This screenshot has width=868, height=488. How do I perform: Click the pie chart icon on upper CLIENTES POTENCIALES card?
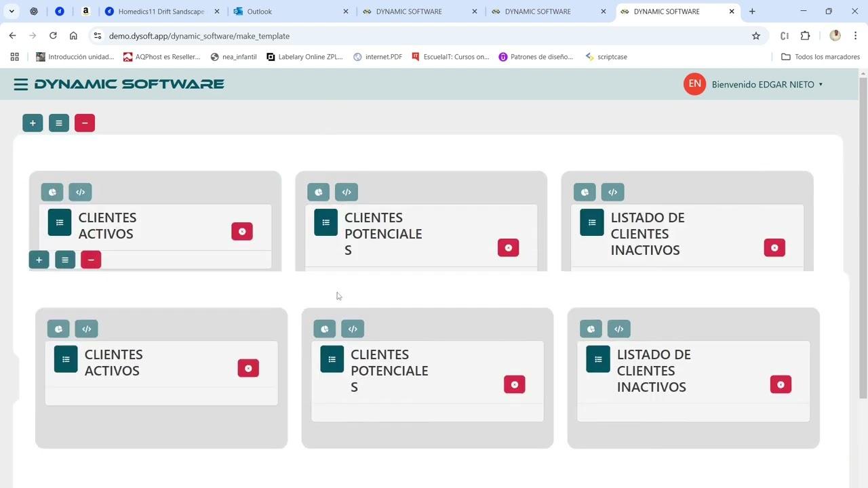pyautogui.click(x=318, y=192)
